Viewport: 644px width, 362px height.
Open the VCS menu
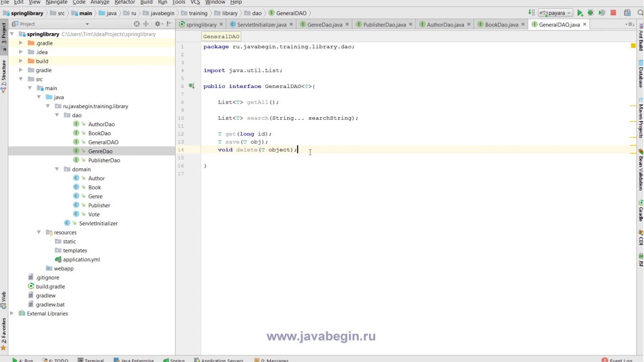tap(195, 3)
